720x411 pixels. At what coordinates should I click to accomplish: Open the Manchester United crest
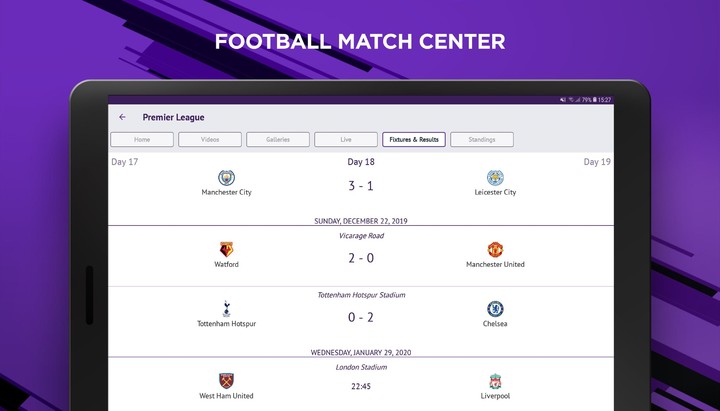coord(495,249)
